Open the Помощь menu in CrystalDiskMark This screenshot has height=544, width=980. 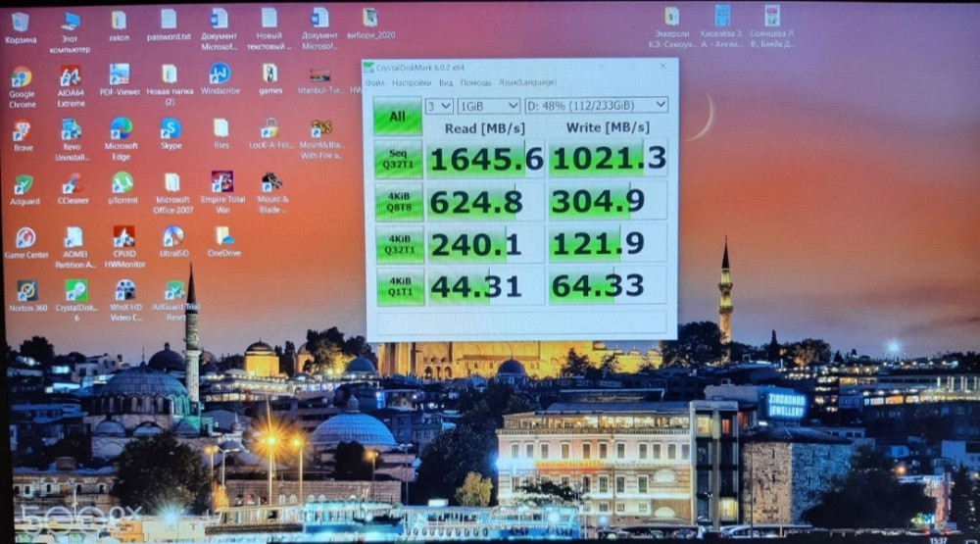click(475, 82)
